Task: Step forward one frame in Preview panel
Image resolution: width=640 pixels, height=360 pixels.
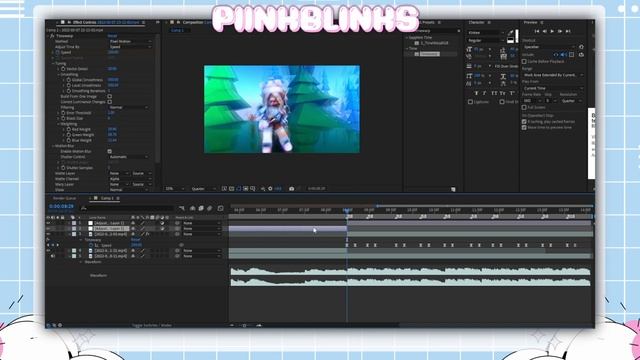Action: [x=560, y=31]
